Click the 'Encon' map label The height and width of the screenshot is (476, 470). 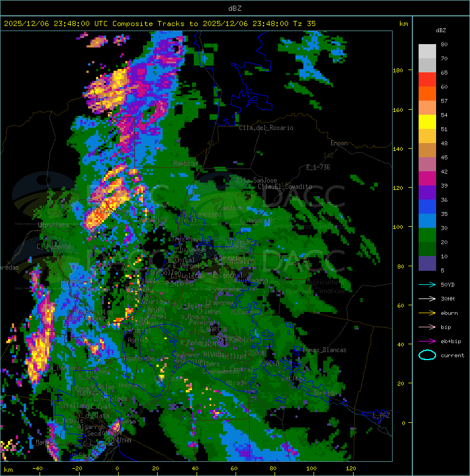(339, 143)
